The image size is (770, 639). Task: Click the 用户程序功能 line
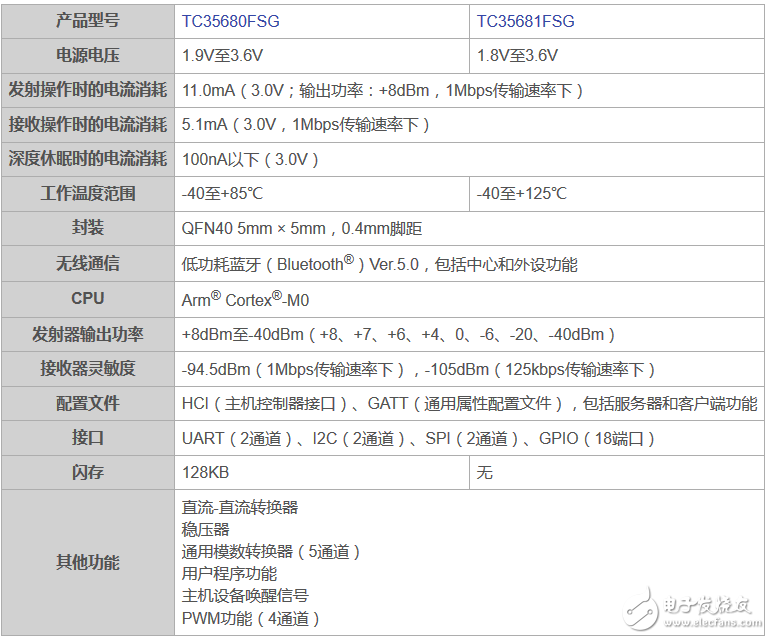tap(229, 574)
